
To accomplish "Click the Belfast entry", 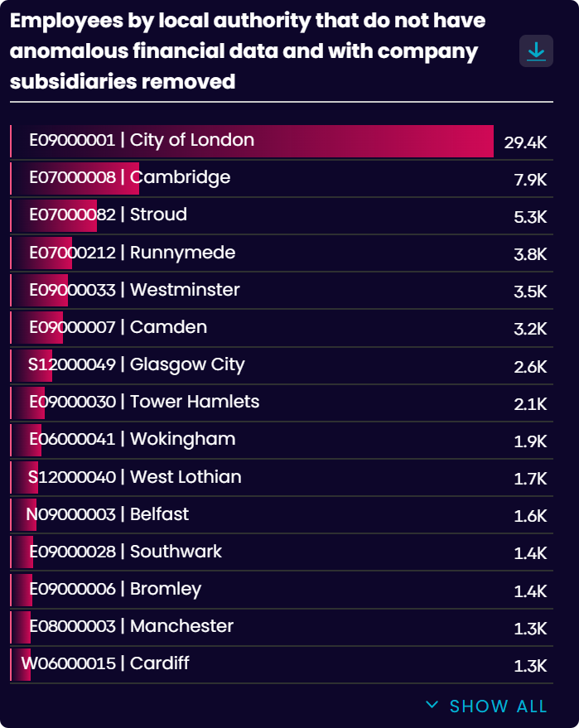I will click(x=282, y=515).
